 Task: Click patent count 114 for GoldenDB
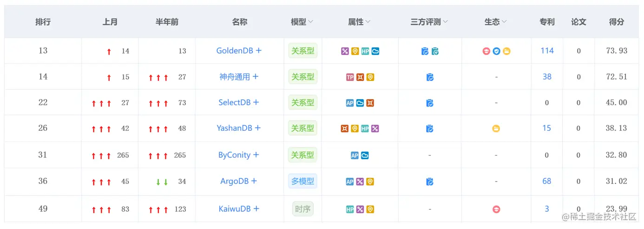547,51
